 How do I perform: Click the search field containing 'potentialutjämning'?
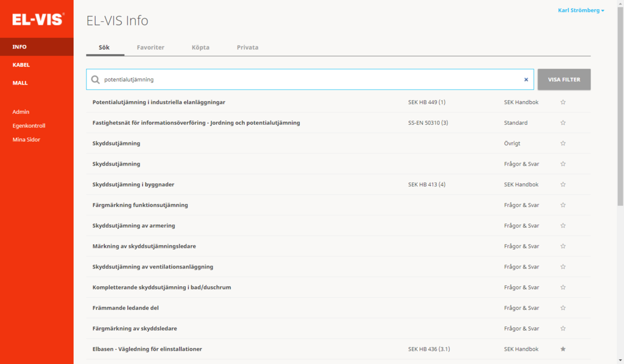[x=310, y=80]
